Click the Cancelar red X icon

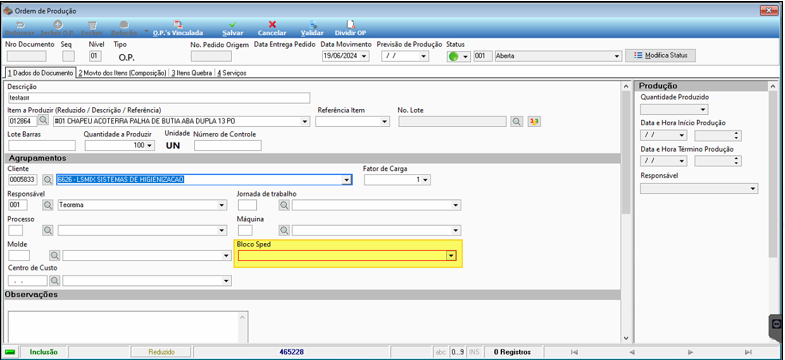coord(272,24)
